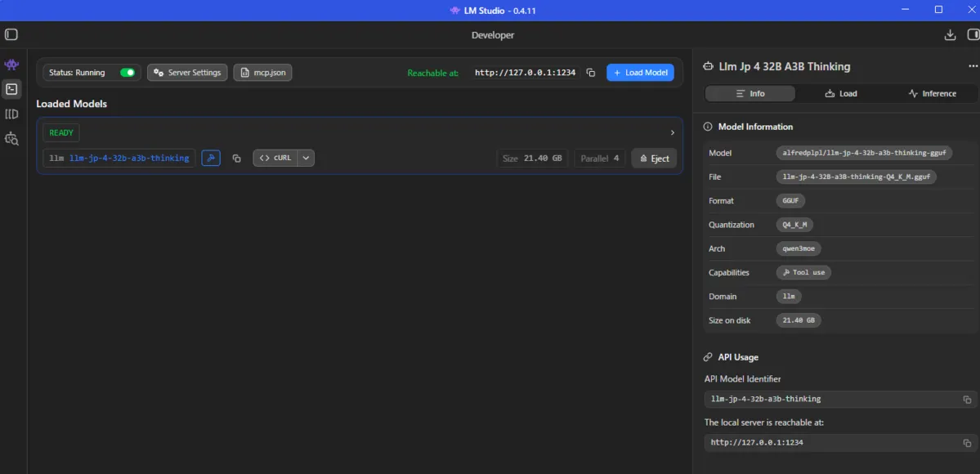
Task: Switch to the Load tab
Action: coord(841,94)
